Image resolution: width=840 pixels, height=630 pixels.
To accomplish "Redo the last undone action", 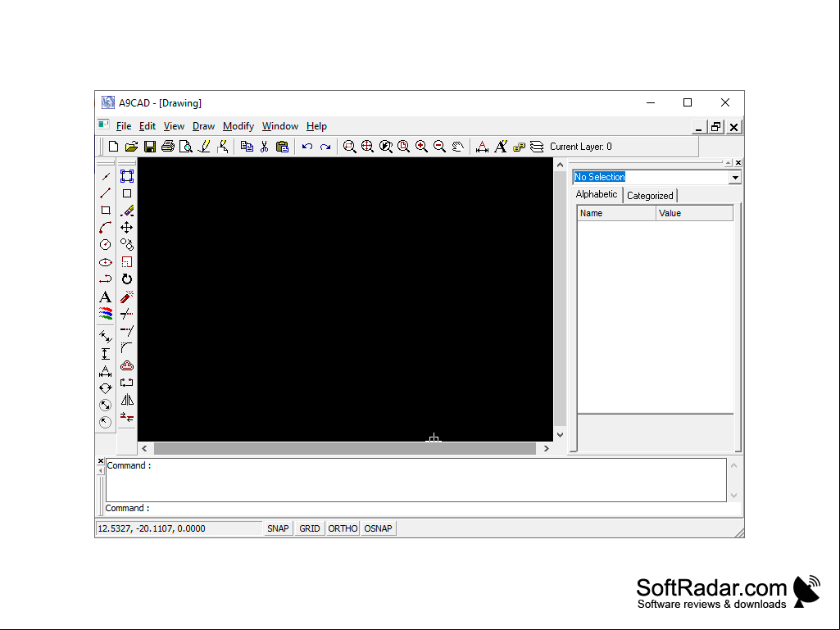I will 325,147.
